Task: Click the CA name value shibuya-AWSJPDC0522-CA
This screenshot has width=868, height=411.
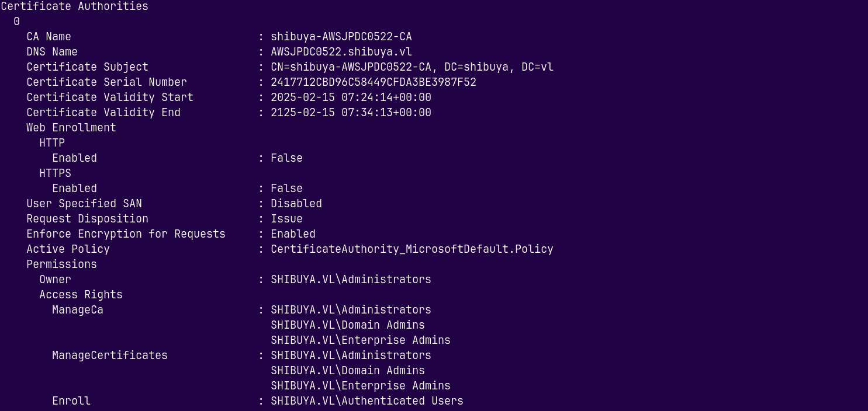Action: pos(341,37)
